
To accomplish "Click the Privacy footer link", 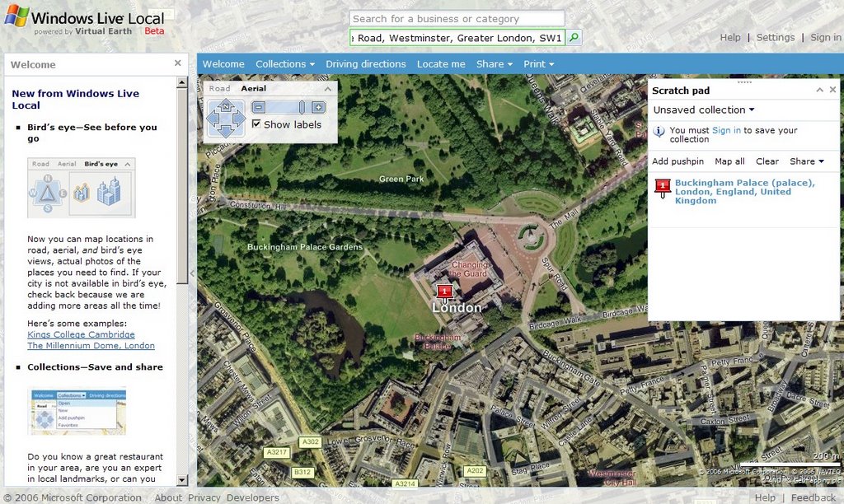I will coord(204,497).
